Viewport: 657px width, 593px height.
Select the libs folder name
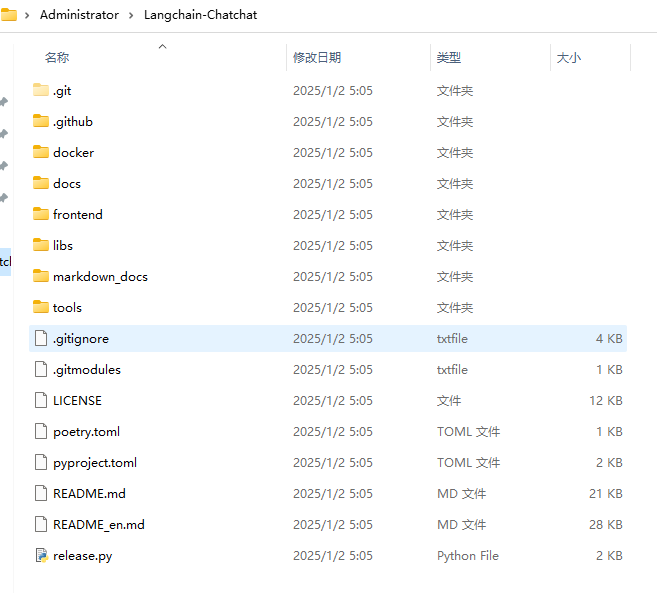[63, 246]
